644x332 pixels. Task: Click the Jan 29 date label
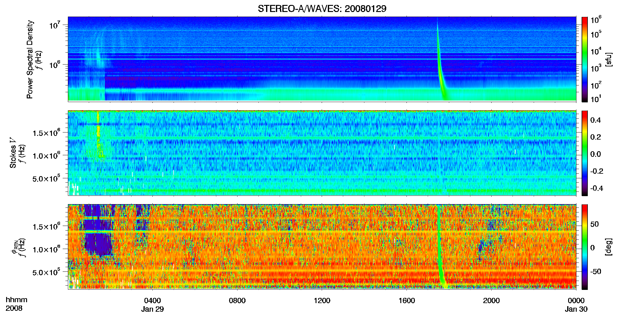click(x=152, y=309)
